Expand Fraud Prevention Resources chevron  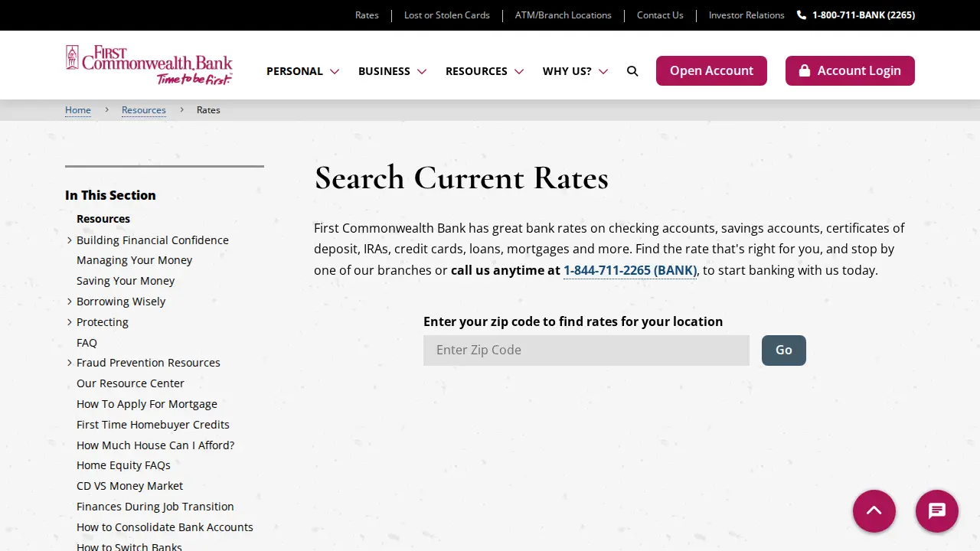click(70, 363)
